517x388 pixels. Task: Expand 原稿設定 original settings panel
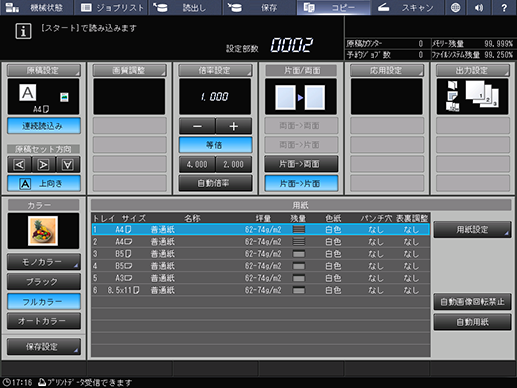click(44, 71)
